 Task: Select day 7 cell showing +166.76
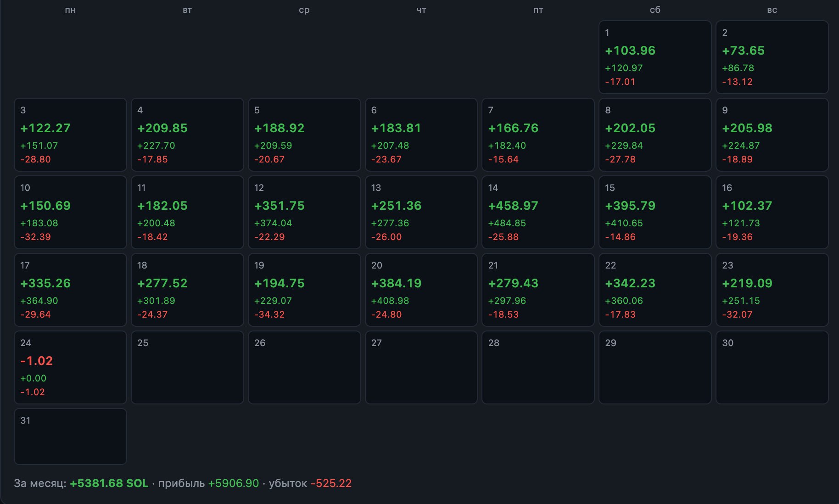point(538,134)
